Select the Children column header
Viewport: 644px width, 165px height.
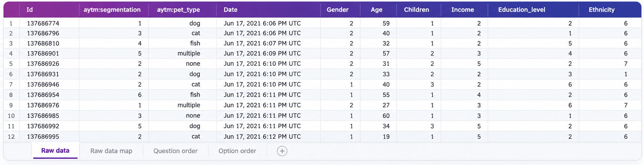[416, 10]
